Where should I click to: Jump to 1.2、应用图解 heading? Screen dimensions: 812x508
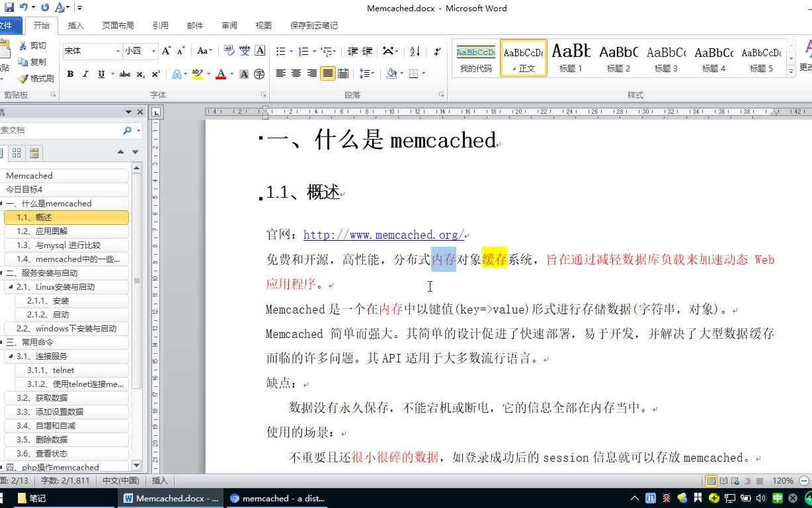click(x=66, y=232)
